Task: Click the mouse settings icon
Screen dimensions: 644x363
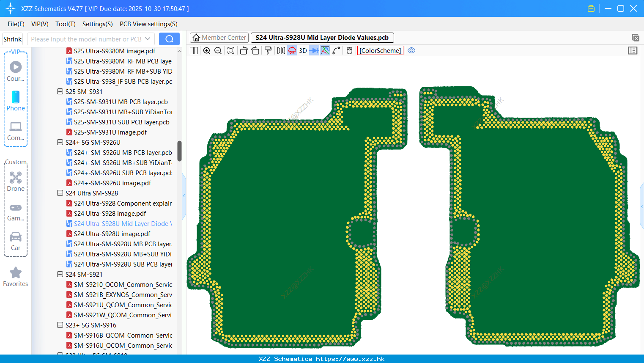Action: coord(349,50)
